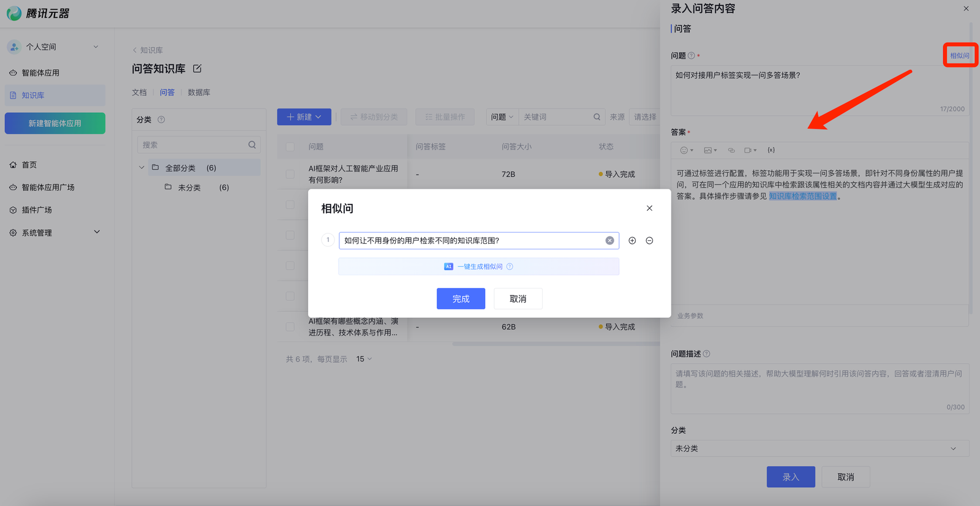Click the 录入 submit button

(790, 477)
